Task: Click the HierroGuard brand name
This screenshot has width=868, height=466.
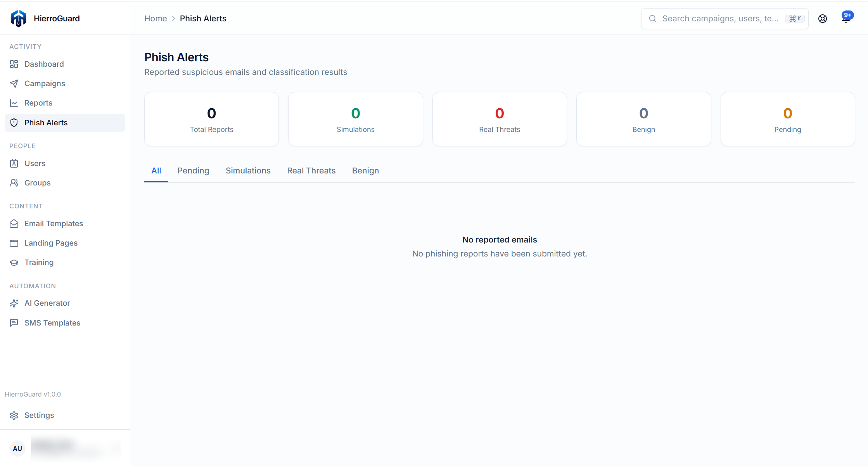Action: (57, 19)
